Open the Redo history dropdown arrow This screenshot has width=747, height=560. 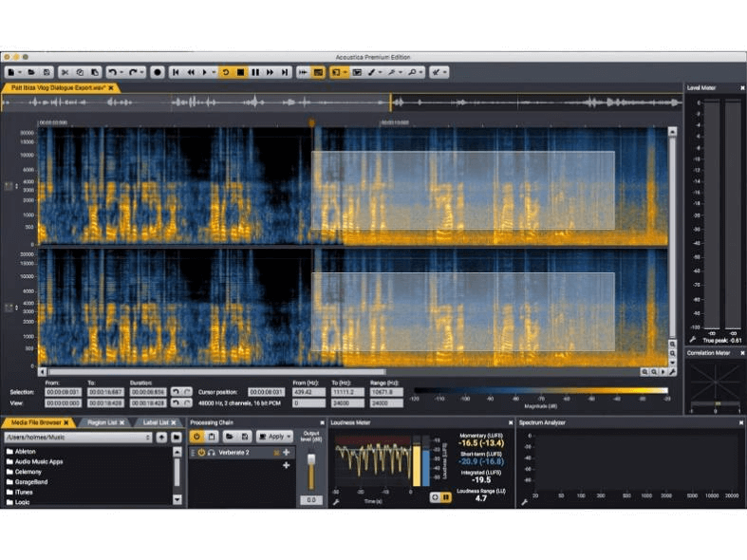pyautogui.click(x=142, y=72)
